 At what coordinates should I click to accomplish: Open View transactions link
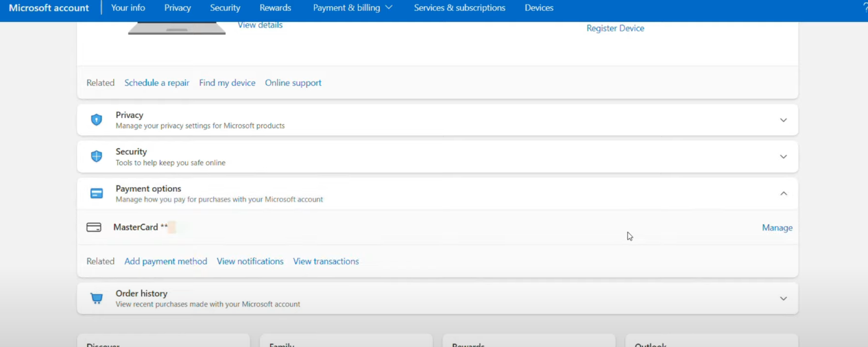tap(326, 261)
